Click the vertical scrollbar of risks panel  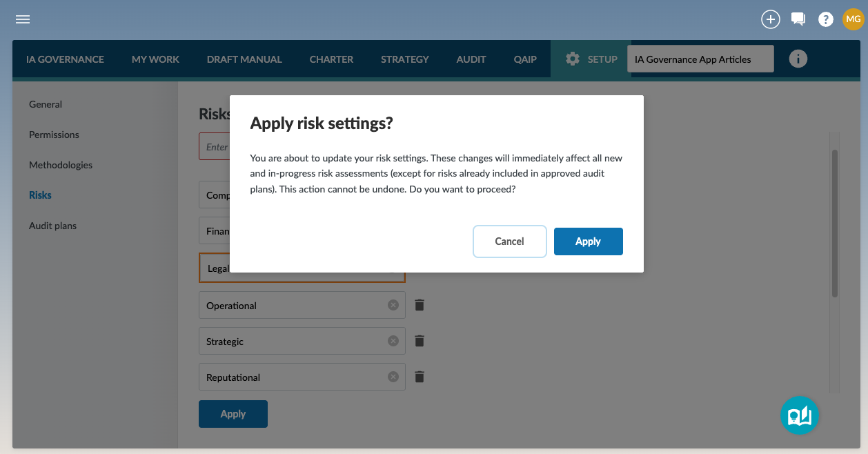(835, 224)
